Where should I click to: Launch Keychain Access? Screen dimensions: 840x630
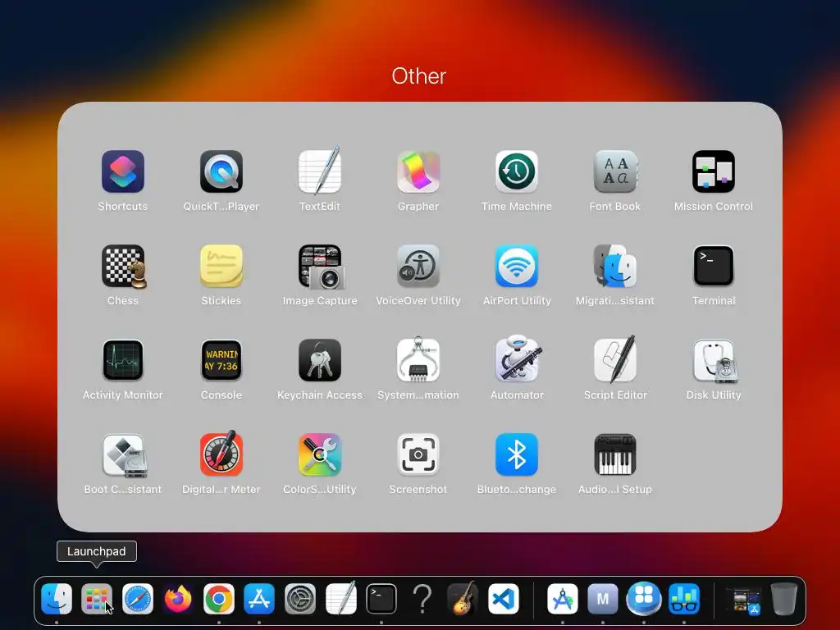pyautogui.click(x=320, y=361)
